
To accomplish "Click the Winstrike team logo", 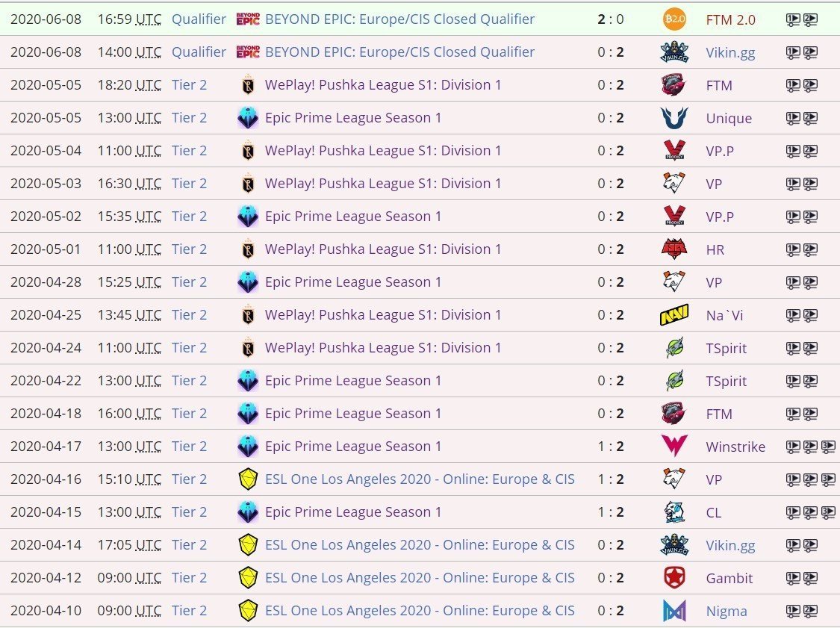I will (674, 447).
